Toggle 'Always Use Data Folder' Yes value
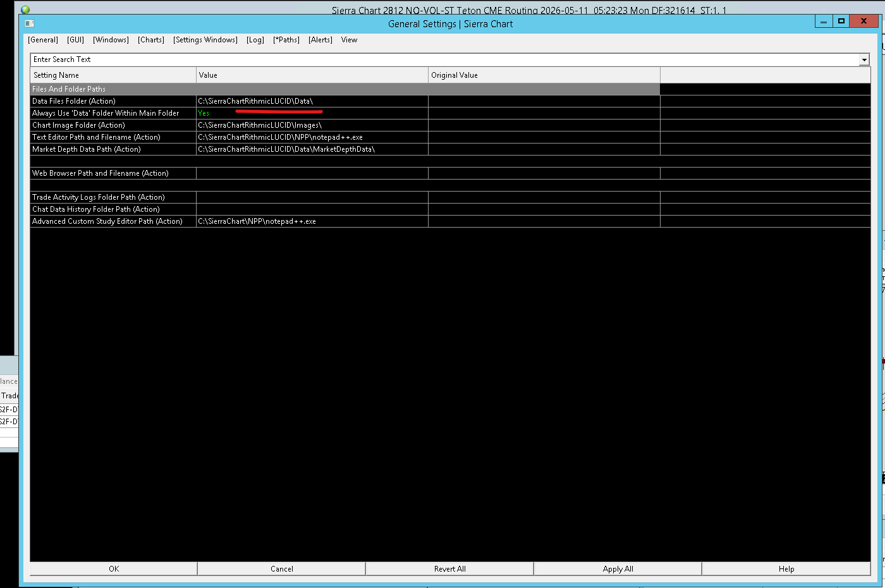This screenshot has width=885, height=588. pos(204,113)
